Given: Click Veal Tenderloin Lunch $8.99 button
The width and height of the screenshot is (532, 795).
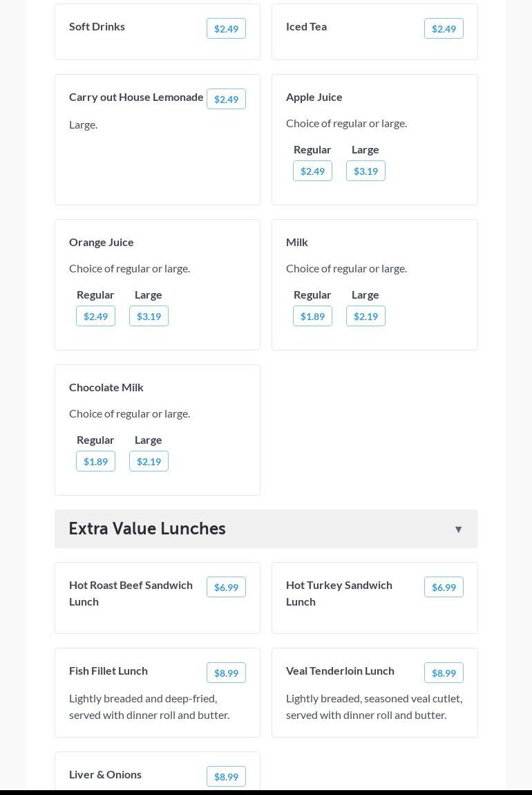Looking at the screenshot, I should click(x=444, y=673).
